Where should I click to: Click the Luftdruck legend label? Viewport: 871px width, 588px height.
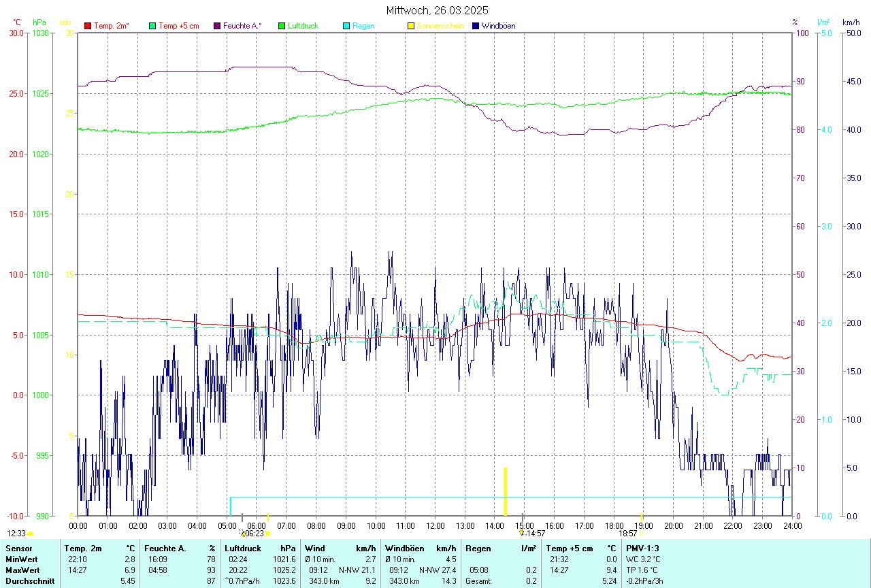click(x=303, y=26)
